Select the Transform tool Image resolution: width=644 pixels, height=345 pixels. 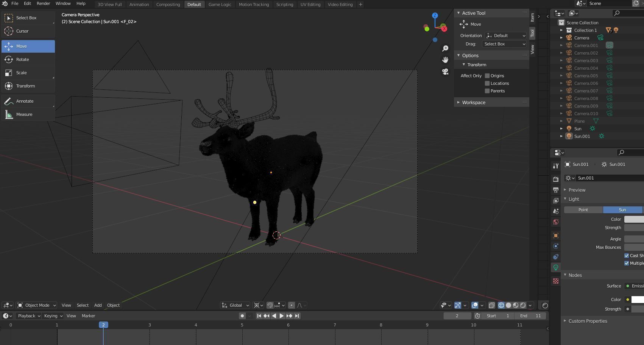coord(28,86)
